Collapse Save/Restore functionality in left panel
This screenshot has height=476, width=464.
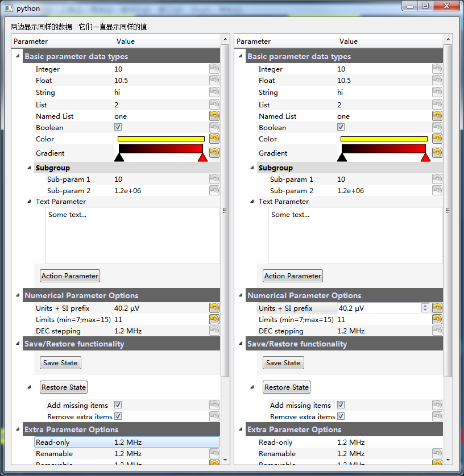(18, 343)
